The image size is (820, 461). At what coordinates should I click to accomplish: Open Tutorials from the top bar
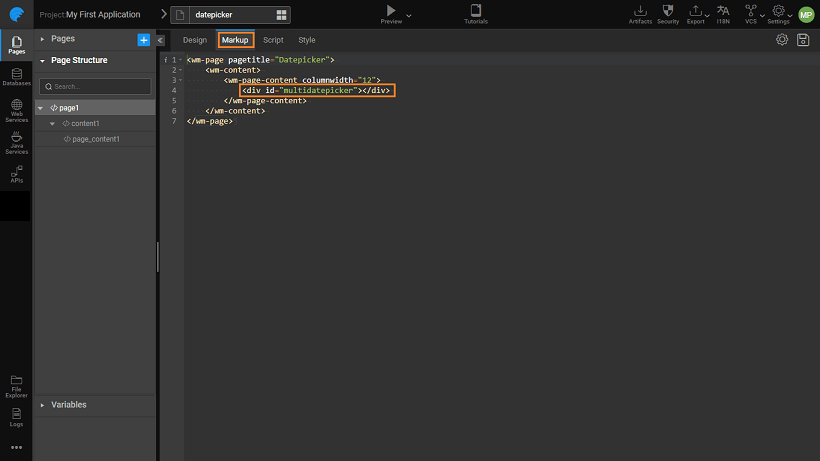[x=476, y=13]
